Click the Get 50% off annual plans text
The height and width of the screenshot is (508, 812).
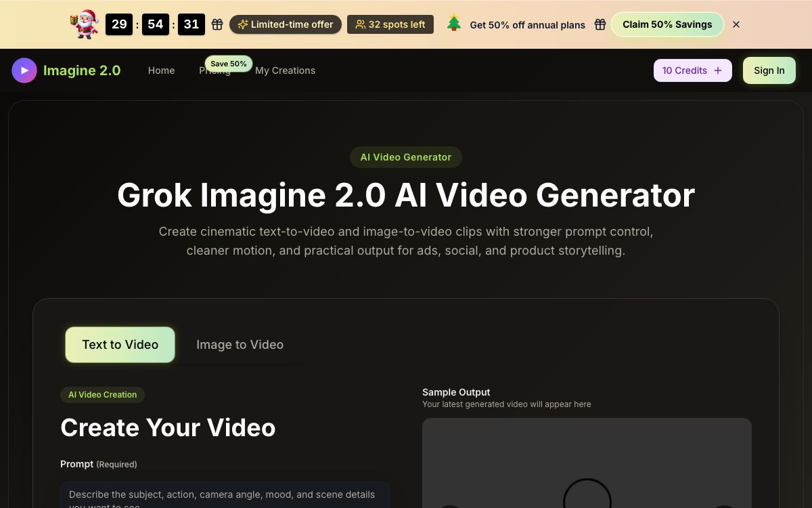click(528, 25)
